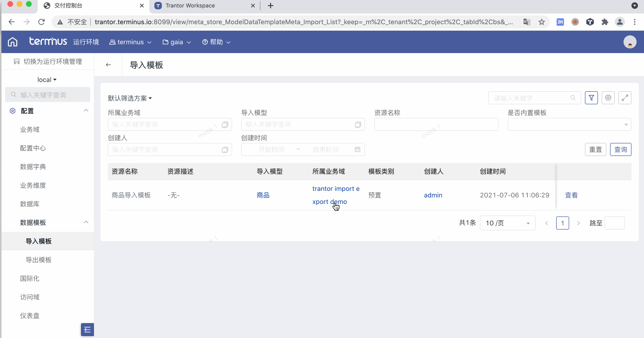
Task: Expand the 默认筛选方案 dropdown
Action: (x=130, y=98)
